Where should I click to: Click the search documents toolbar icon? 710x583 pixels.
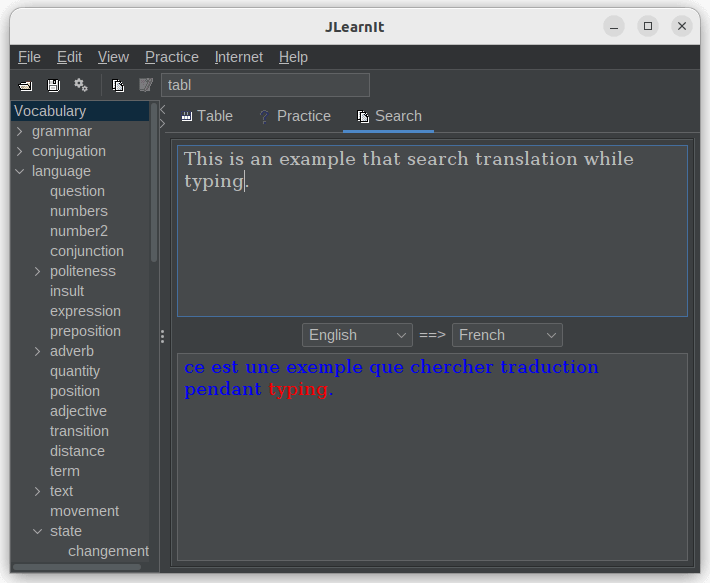[x=118, y=86]
